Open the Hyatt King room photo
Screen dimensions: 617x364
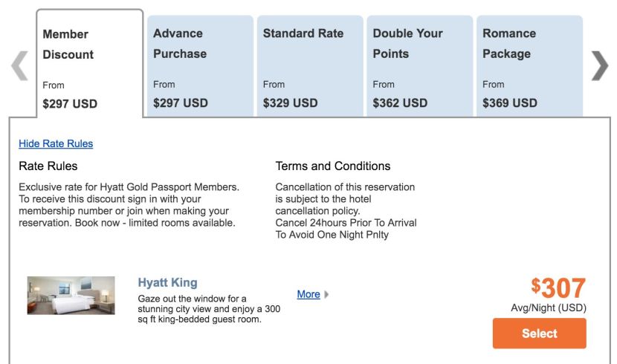point(71,296)
